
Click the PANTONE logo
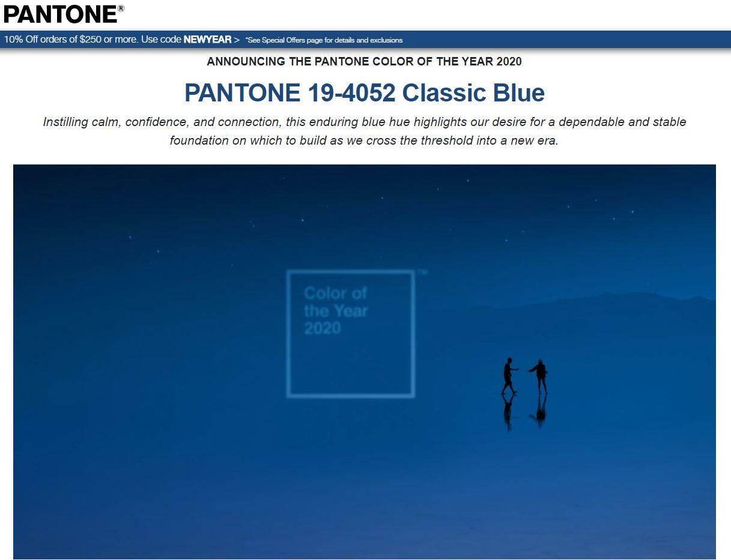[64, 13]
